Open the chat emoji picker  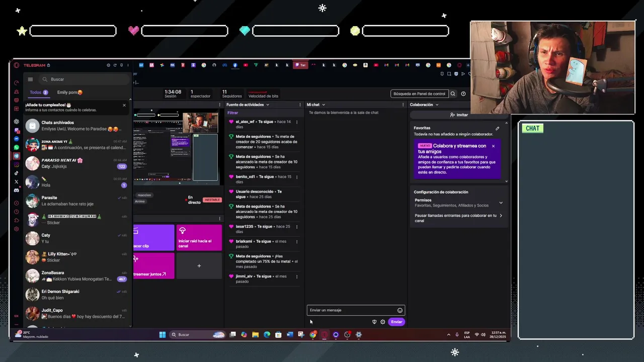click(x=400, y=310)
